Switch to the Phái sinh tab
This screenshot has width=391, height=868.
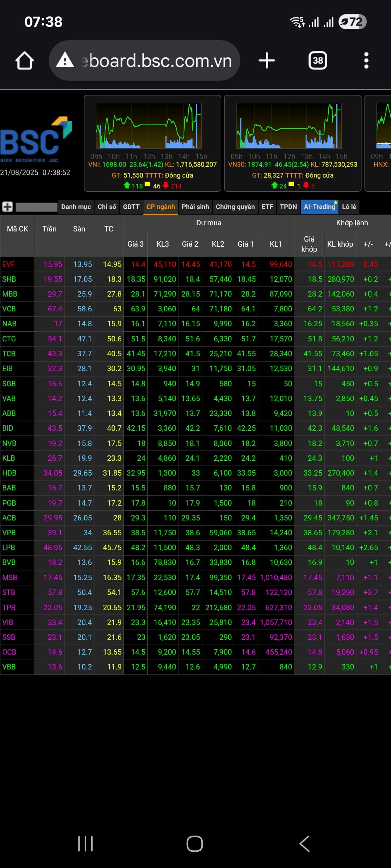[x=195, y=207]
